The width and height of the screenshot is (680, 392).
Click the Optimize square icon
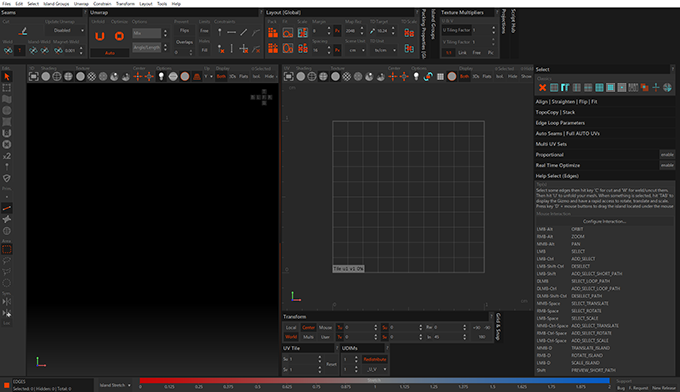(119, 36)
